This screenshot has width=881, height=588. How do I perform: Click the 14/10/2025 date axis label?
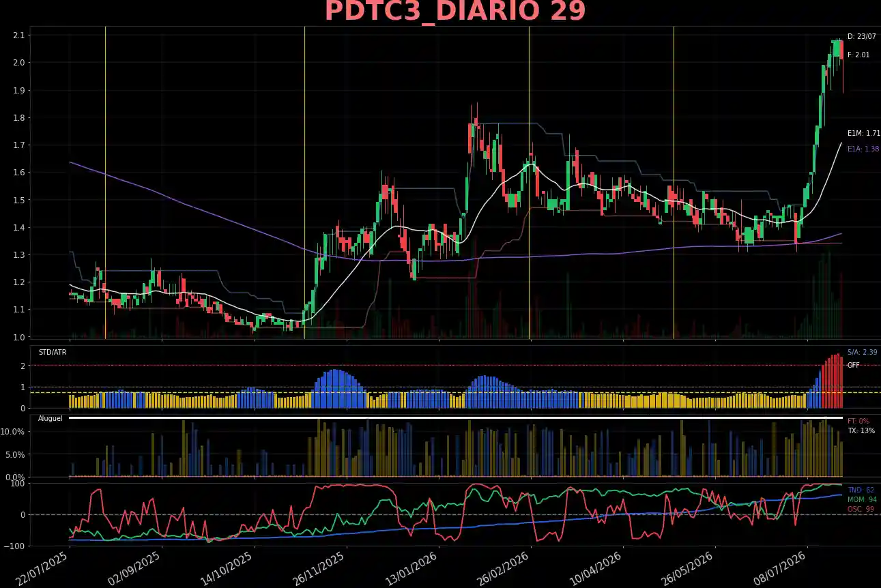pos(227,568)
